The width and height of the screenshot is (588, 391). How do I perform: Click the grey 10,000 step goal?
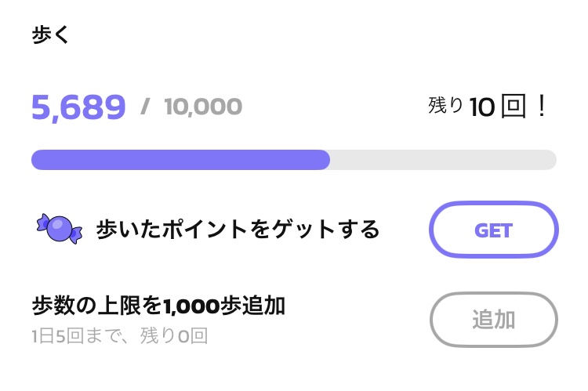click(x=203, y=107)
